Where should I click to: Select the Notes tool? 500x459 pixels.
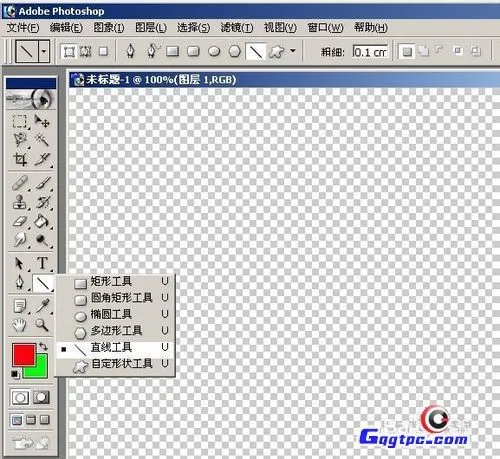(x=20, y=306)
